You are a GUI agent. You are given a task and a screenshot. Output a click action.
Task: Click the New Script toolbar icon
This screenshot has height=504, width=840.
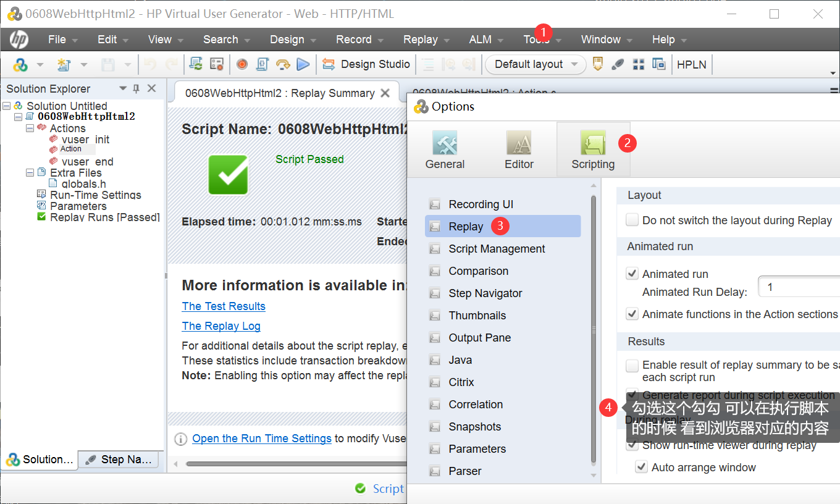(x=63, y=64)
